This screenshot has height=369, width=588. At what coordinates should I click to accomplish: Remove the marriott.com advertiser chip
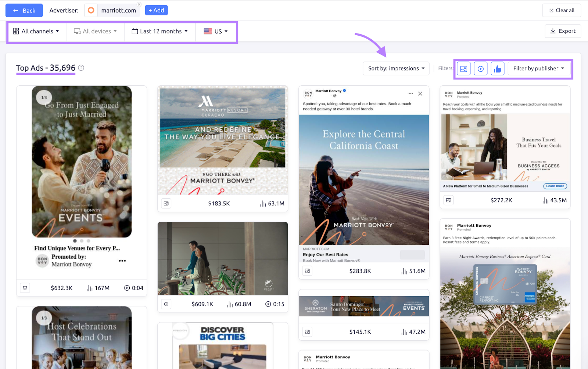[x=139, y=4]
